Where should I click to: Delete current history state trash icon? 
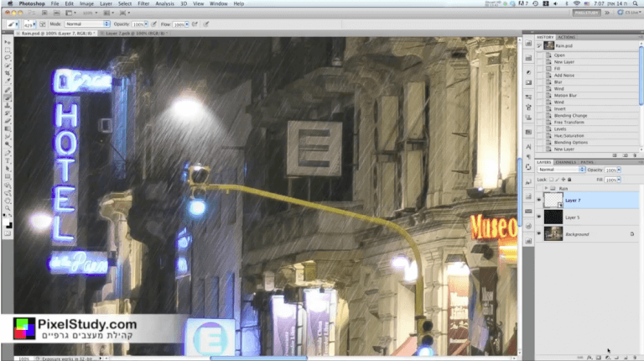point(635,155)
